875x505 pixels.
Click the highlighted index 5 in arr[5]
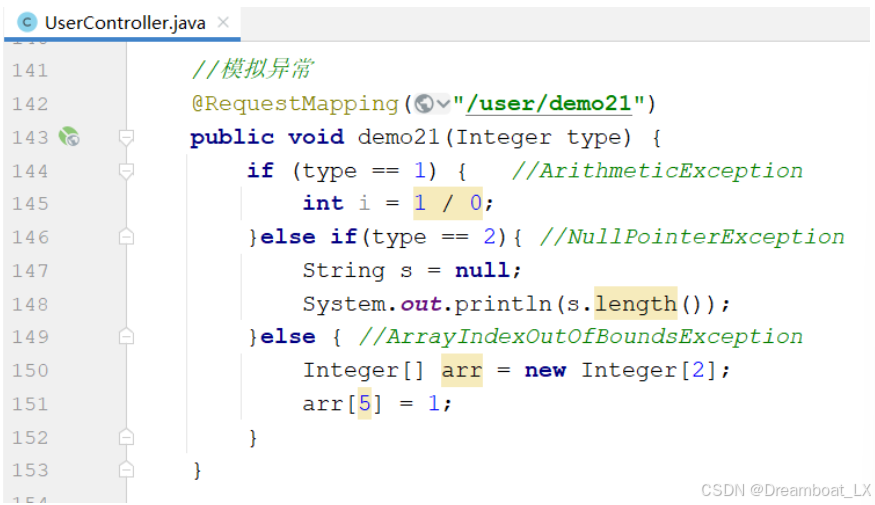point(364,403)
